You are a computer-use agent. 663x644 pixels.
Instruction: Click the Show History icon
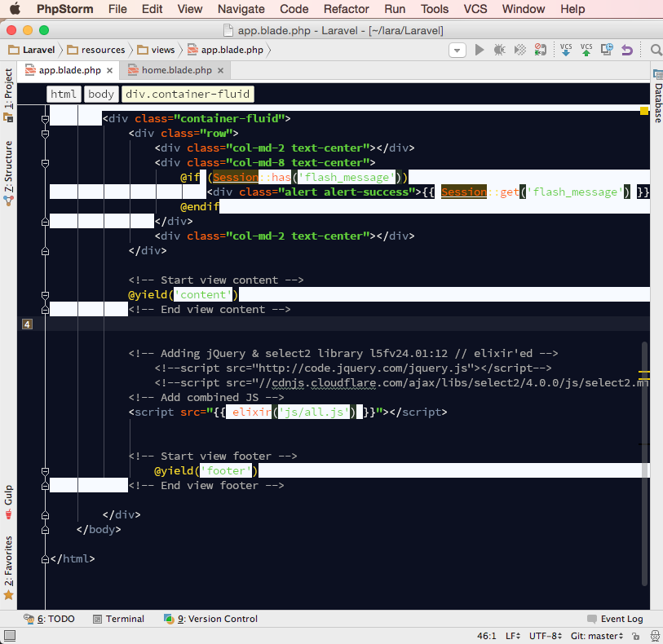(607, 50)
